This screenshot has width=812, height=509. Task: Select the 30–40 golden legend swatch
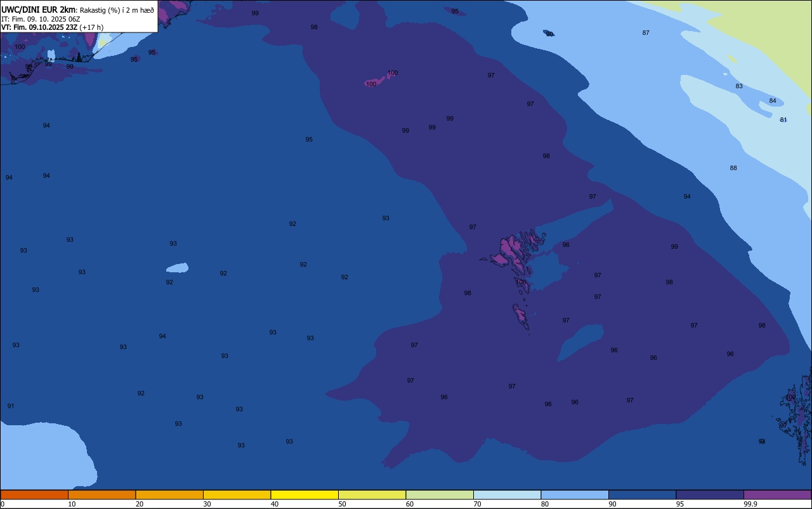coord(237,494)
